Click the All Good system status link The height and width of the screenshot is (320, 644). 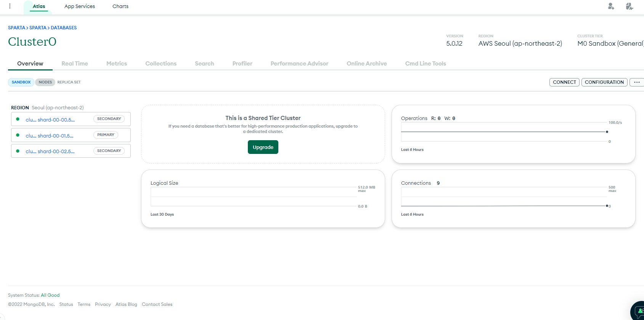(x=50, y=295)
